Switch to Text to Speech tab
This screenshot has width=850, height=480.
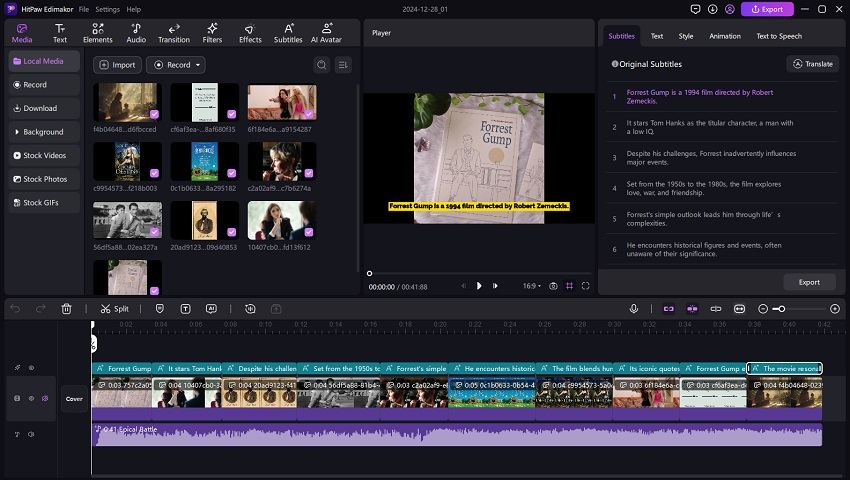779,36
